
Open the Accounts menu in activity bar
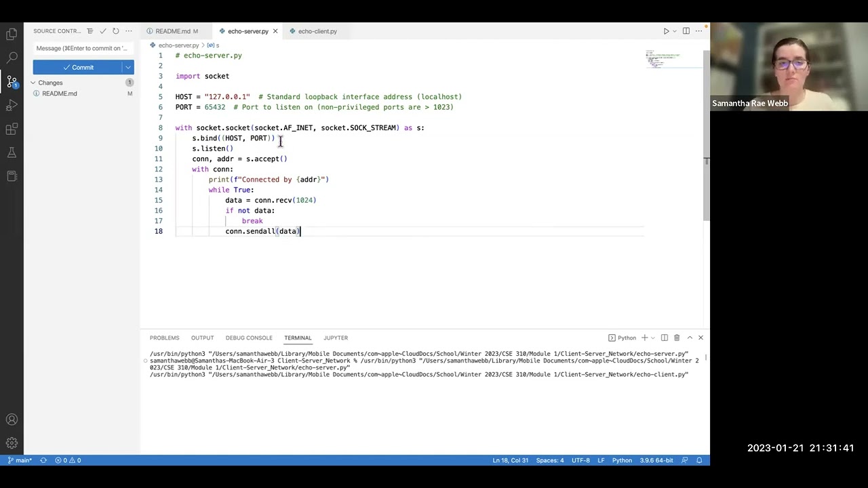point(12,420)
